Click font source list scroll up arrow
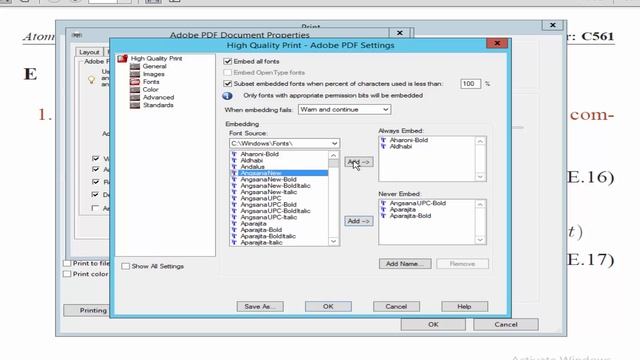The image size is (640, 360). (333, 156)
